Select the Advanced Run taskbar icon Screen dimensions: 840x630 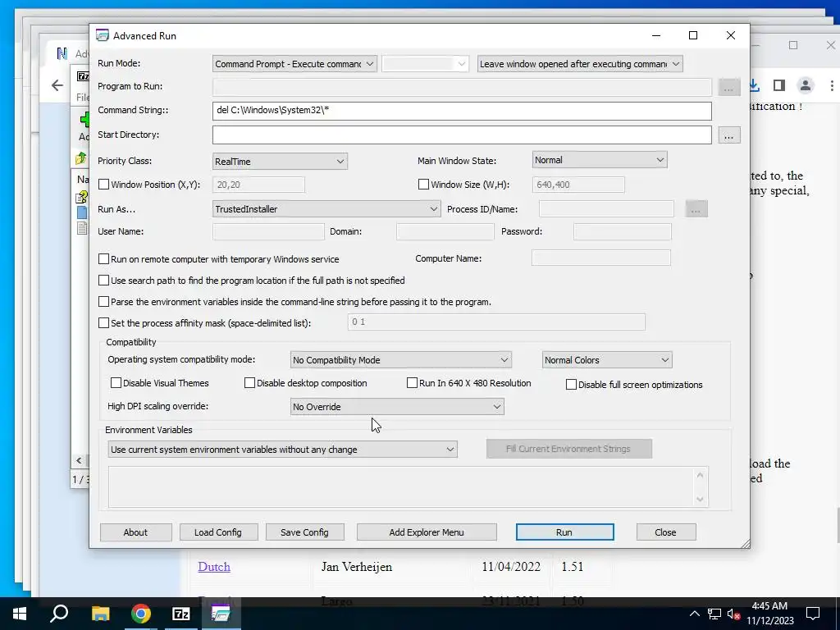coord(221,614)
